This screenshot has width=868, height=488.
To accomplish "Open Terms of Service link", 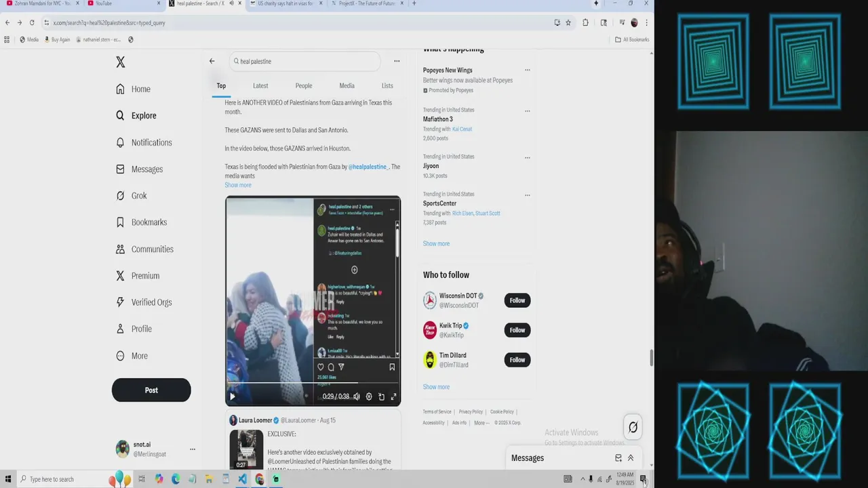I will [437, 412].
